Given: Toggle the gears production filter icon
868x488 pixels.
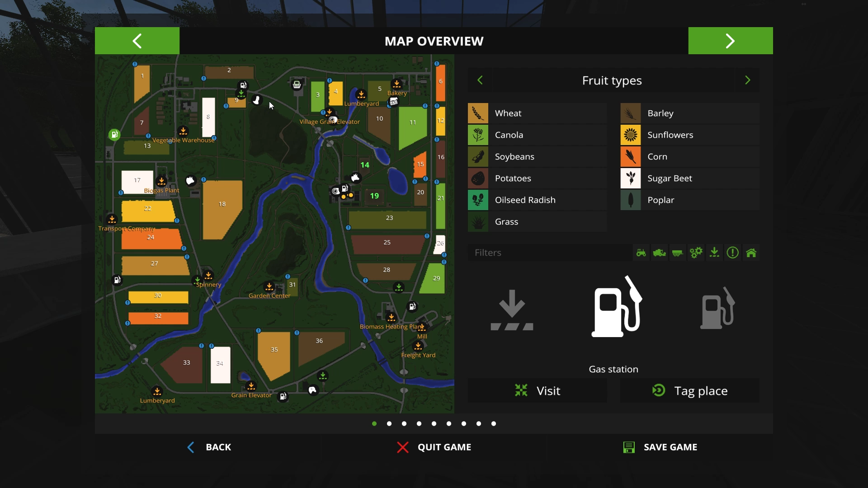Looking at the screenshot, I should (x=696, y=253).
